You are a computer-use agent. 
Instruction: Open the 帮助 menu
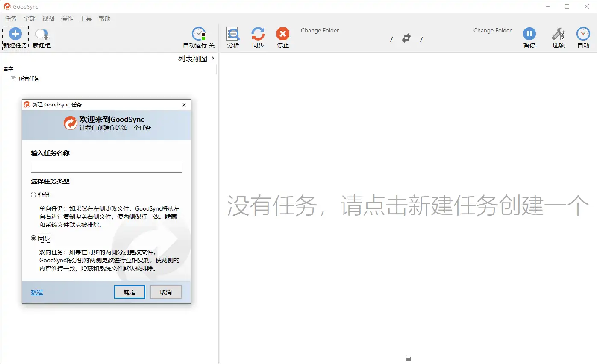pyautogui.click(x=105, y=18)
